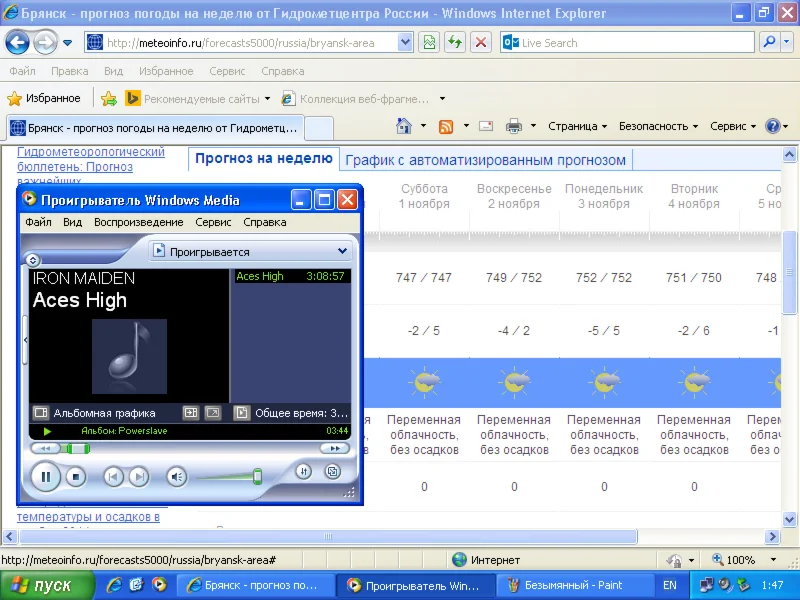The image size is (800, 600).
Task: Click the IE Stop loading icon
Action: [x=481, y=43]
